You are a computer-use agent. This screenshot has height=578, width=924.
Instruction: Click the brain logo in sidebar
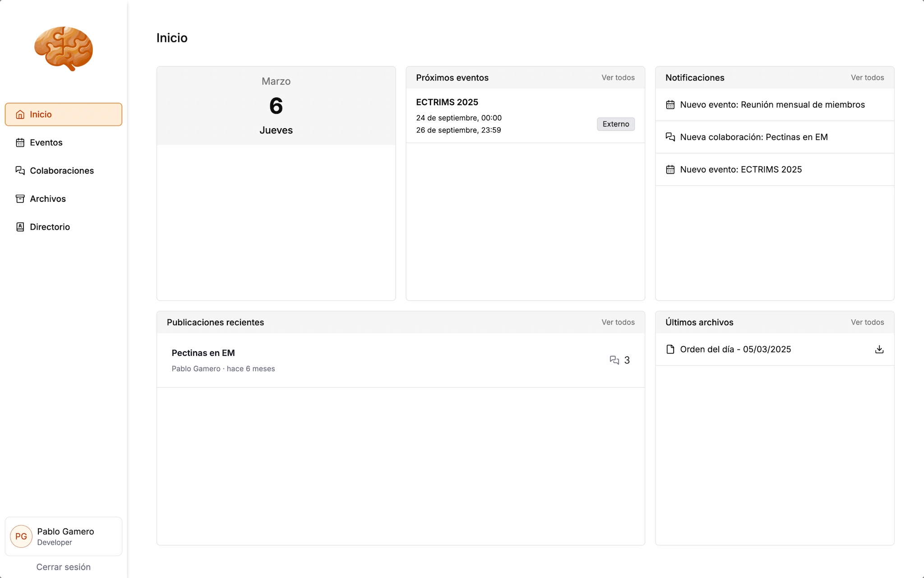pos(64,48)
